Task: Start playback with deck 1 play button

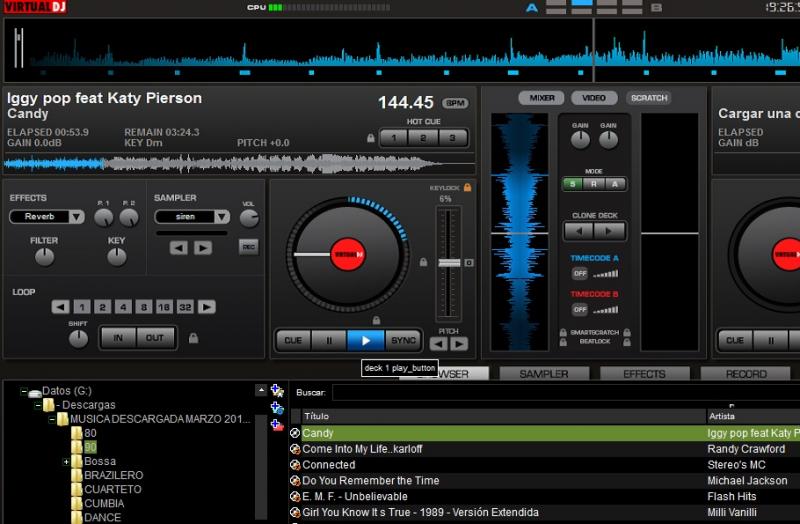Action: (x=365, y=341)
